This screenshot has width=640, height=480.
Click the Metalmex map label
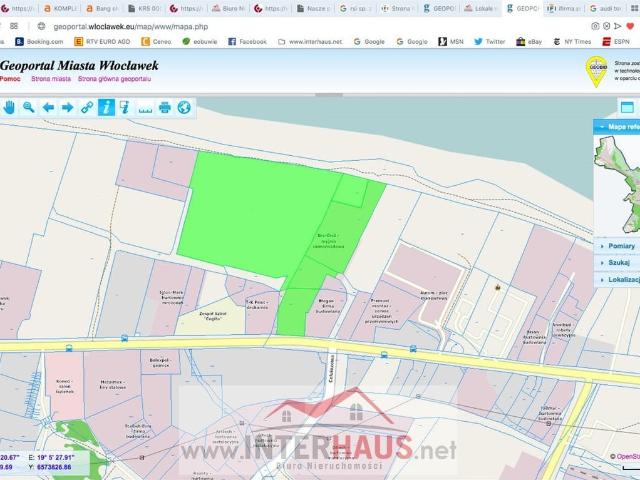pos(113,384)
